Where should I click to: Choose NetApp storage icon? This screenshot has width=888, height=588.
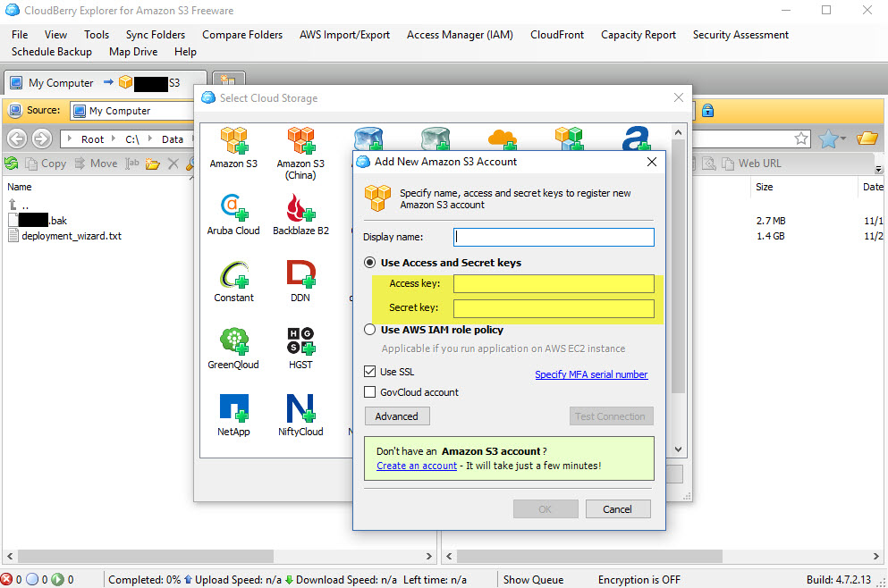coord(234,408)
